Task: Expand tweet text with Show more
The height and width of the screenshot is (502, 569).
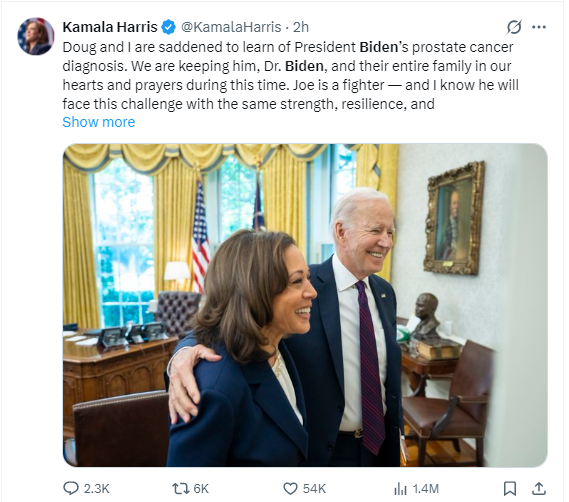Action: pos(99,122)
